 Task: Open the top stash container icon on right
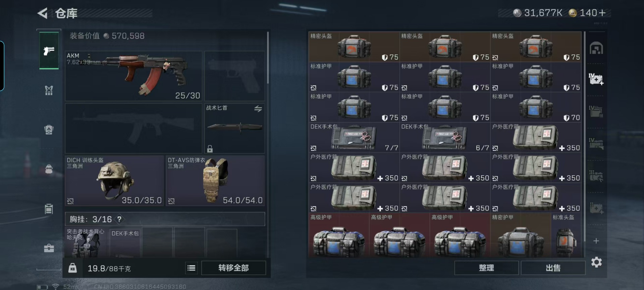[596, 48]
